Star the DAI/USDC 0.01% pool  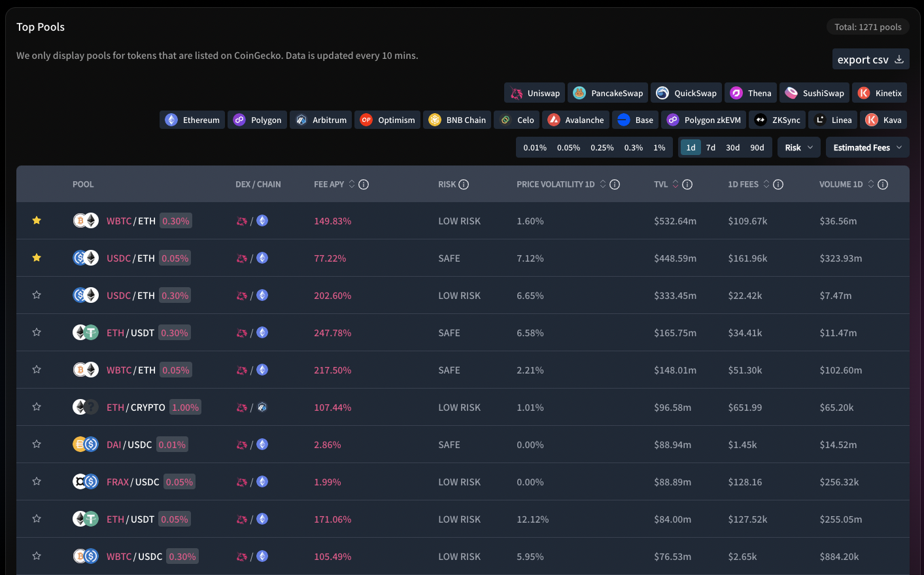tap(37, 444)
